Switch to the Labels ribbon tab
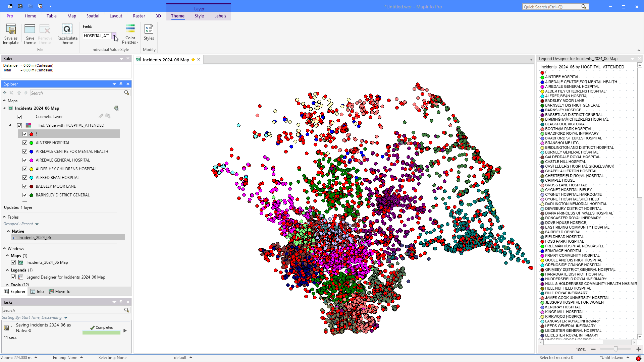Viewport: 644px width, 362px height. [220, 16]
